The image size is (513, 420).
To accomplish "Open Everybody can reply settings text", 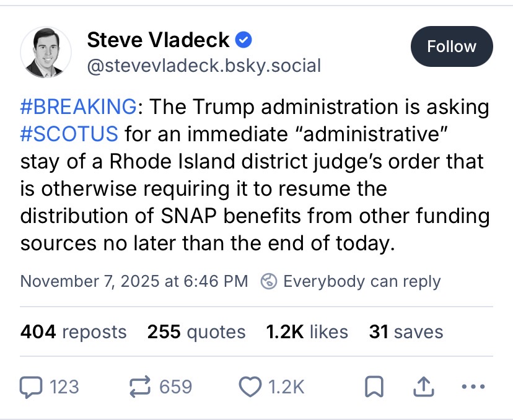I will 362,281.
